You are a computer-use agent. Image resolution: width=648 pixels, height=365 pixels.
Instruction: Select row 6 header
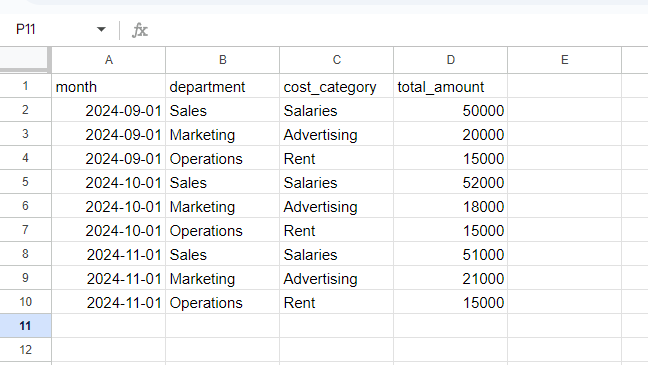tap(25, 206)
